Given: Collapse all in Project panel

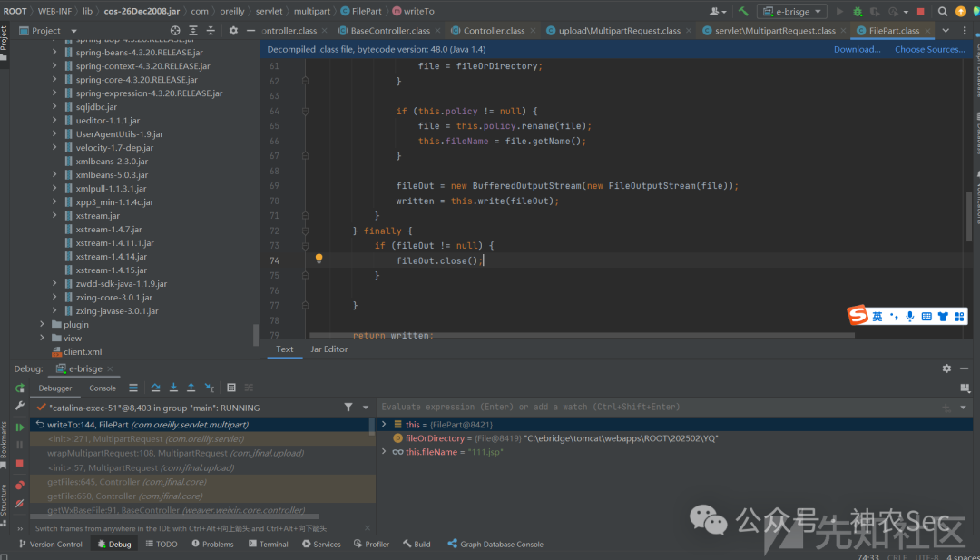Looking at the screenshot, I should point(211,31).
